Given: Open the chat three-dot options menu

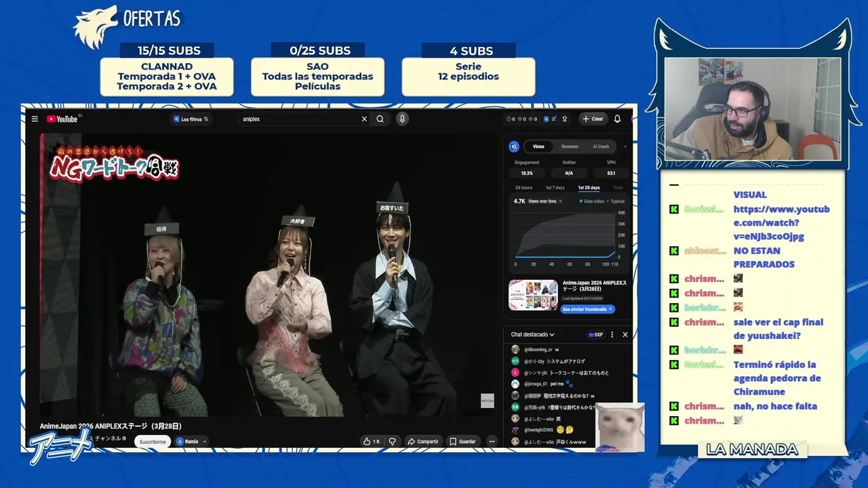Looking at the screenshot, I should (612, 334).
